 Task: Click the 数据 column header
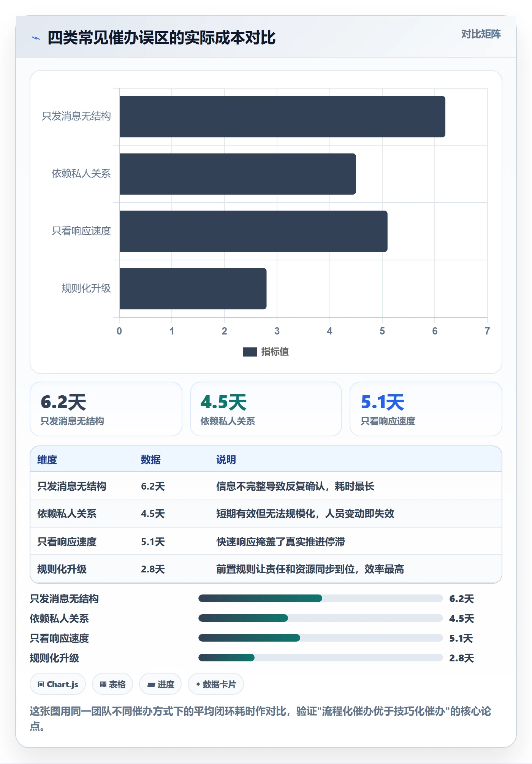(x=151, y=460)
